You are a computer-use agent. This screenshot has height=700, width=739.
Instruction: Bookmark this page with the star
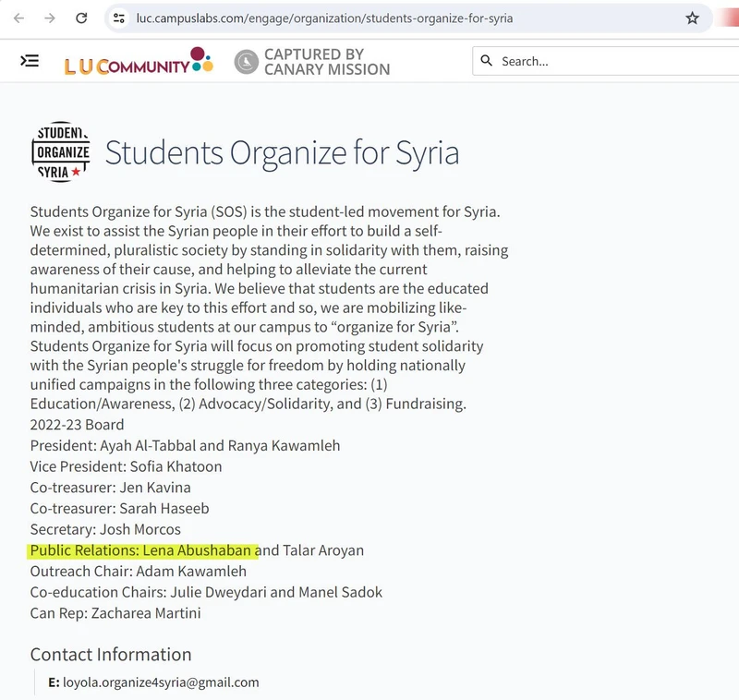[692, 18]
